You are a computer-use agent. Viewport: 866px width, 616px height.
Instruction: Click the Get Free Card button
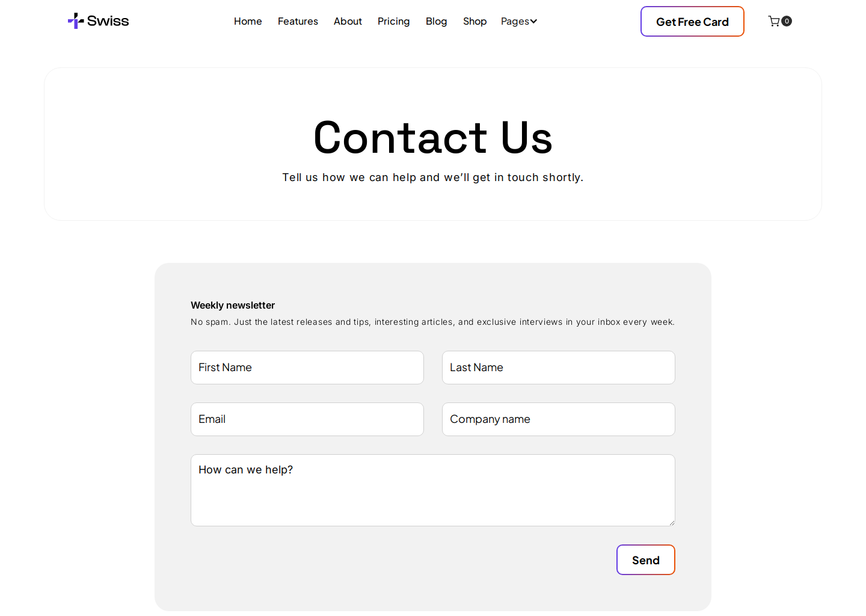pyautogui.click(x=692, y=21)
